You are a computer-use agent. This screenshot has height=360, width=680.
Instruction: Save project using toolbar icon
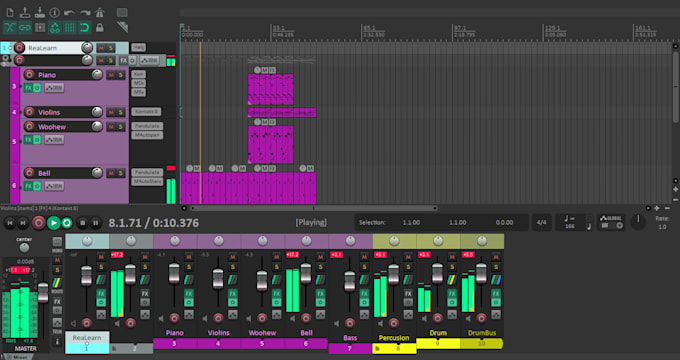[39, 13]
